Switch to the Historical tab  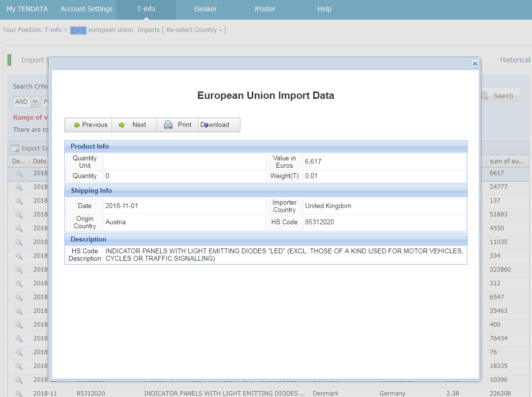click(515, 60)
